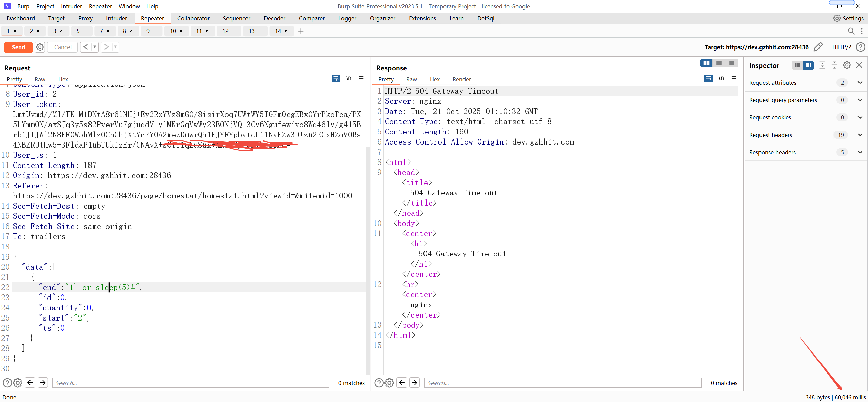
Task: Click the Response search input field
Action: pos(562,383)
